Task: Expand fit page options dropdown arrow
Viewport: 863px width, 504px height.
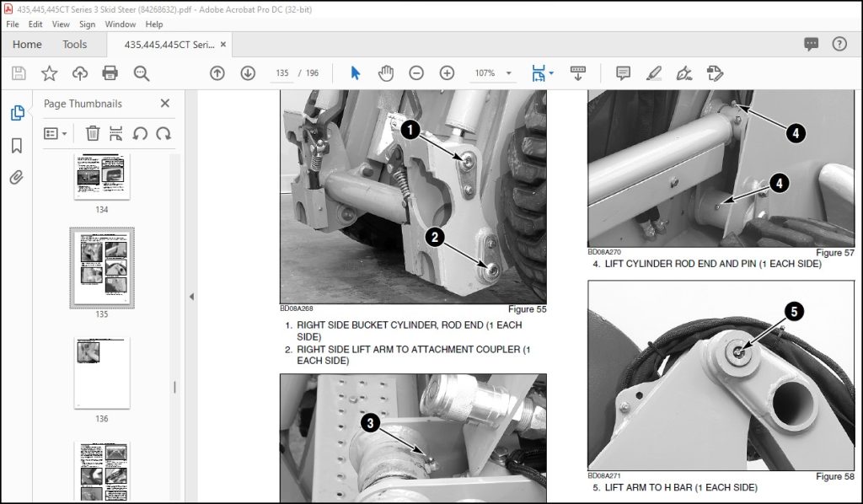Action: [x=551, y=73]
